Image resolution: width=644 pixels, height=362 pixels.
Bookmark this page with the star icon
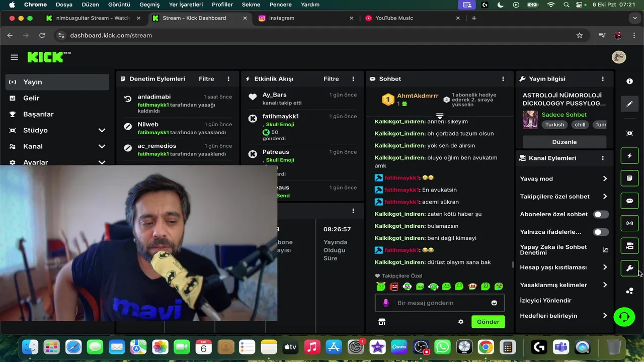pyautogui.click(x=580, y=35)
